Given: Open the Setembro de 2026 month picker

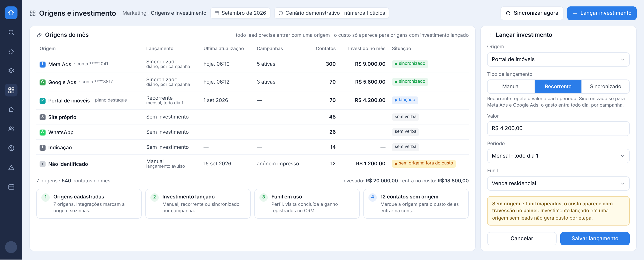Looking at the screenshot, I should tap(240, 13).
